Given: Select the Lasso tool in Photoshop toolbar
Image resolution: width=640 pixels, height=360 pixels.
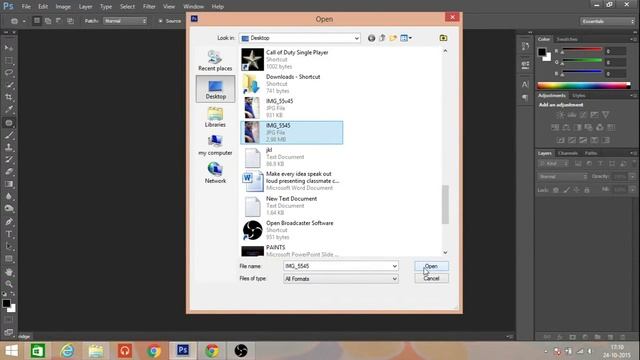Looking at the screenshot, I should [x=9, y=73].
